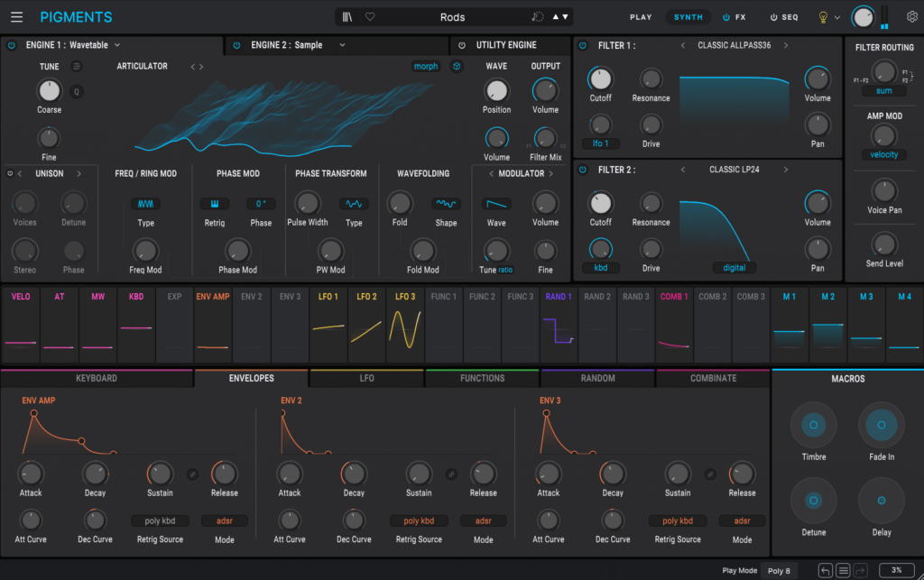Click the SYNTH view button
Image resolution: width=924 pixels, height=580 pixels.
pos(688,17)
